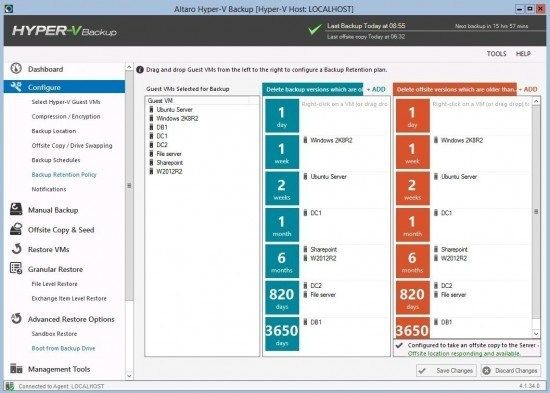Select DC2 in Guest VM list
Screen dimensions: 550x393
pyautogui.click(x=162, y=145)
